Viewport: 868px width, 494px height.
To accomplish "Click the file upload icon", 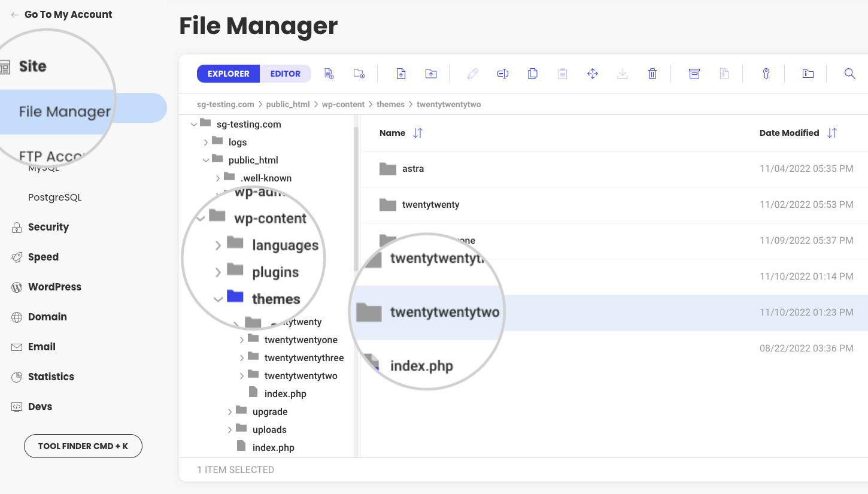I will pyautogui.click(x=401, y=74).
